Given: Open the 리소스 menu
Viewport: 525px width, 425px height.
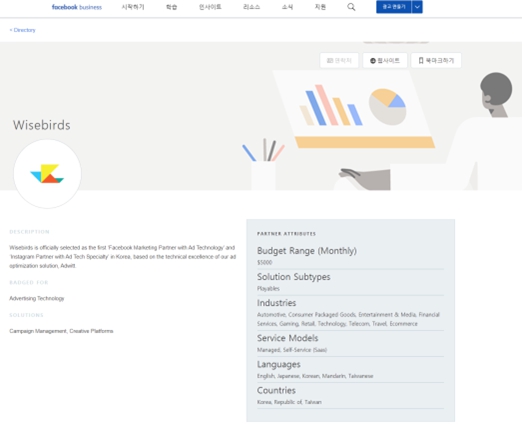Looking at the screenshot, I should [x=251, y=7].
